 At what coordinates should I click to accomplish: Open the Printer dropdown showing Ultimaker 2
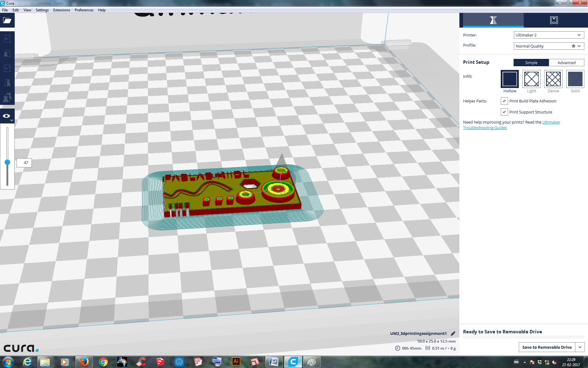pyautogui.click(x=549, y=35)
